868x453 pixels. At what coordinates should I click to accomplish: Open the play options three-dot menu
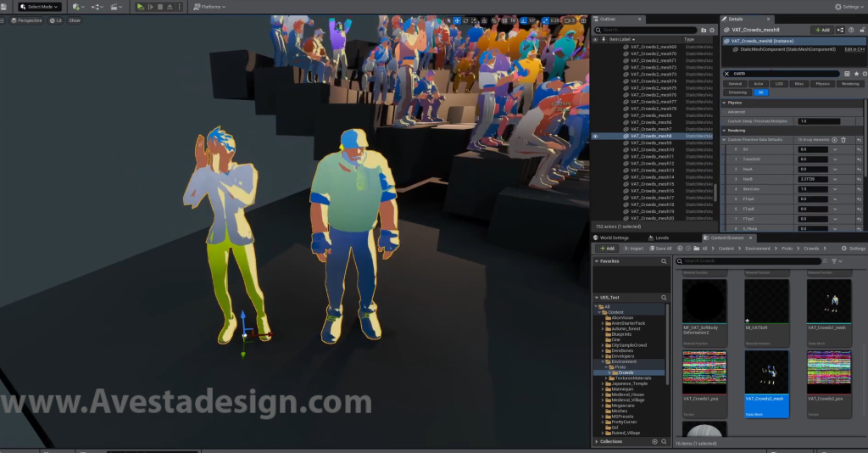pyautogui.click(x=179, y=7)
